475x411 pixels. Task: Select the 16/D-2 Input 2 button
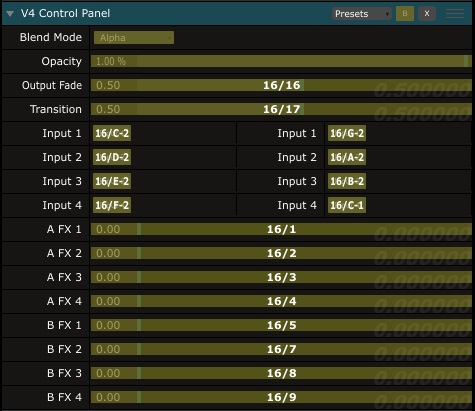pos(112,157)
